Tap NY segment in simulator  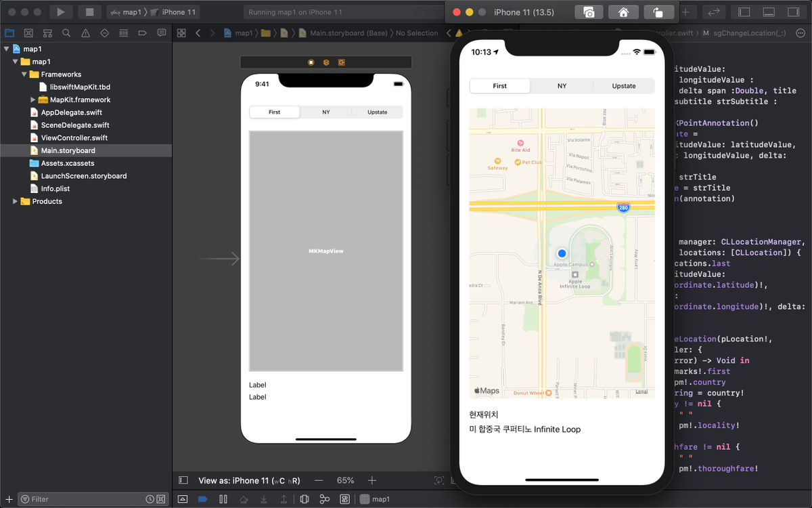(562, 86)
